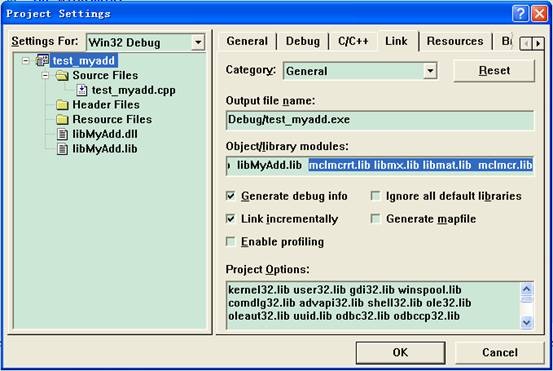The image size is (553, 371).
Task: Click the libMyAdd.dll file icon
Action: [62, 134]
